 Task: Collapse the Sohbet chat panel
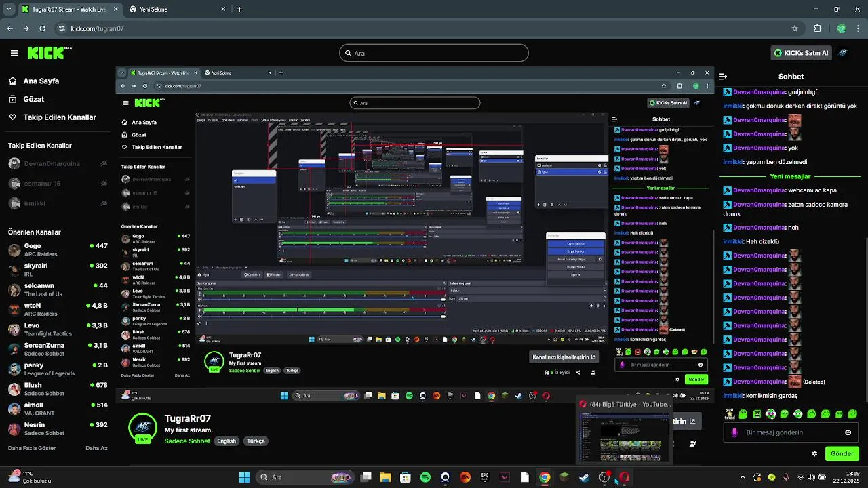[x=724, y=77]
